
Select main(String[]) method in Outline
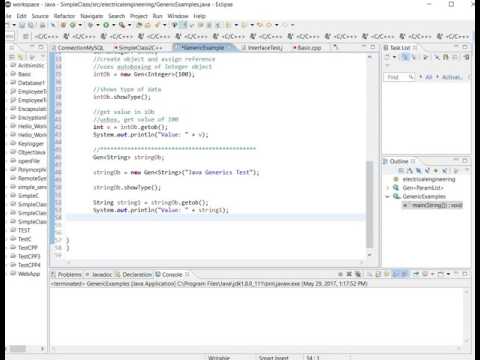pyautogui.click(x=433, y=205)
